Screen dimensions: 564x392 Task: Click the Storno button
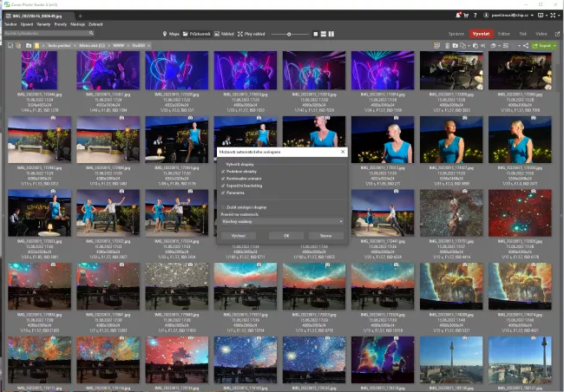click(x=325, y=235)
